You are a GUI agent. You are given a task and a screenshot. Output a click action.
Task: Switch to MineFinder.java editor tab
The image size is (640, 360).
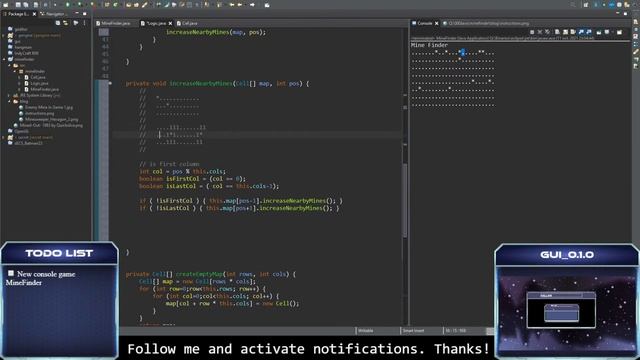point(113,23)
